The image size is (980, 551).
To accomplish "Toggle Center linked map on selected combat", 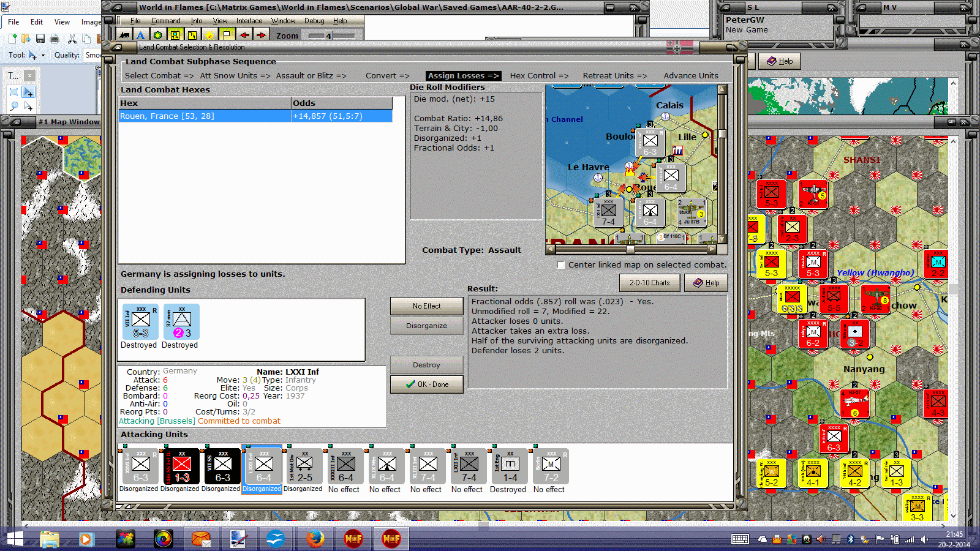I will point(561,265).
